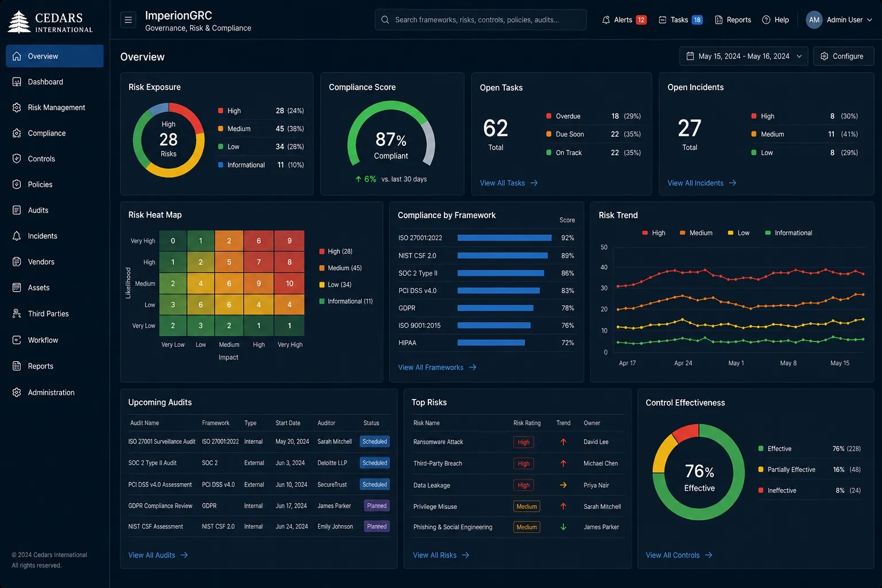Click the Configure button

point(844,56)
